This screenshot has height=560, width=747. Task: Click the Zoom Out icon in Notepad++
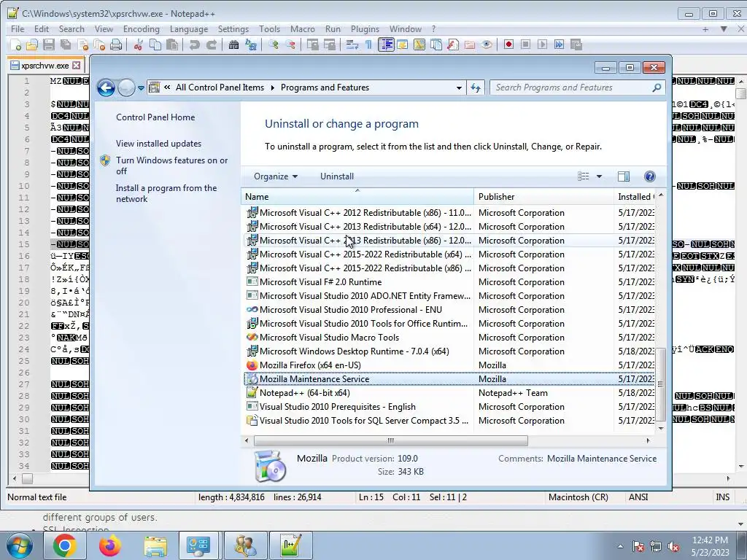point(290,44)
